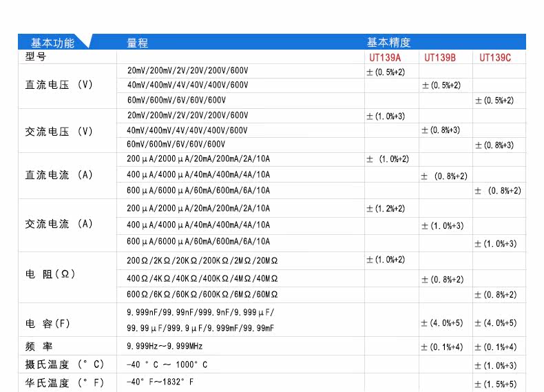Click Celsius range -40°C ~ 1000°C
Viewport: 544px width, 392px height.
[x=167, y=364]
